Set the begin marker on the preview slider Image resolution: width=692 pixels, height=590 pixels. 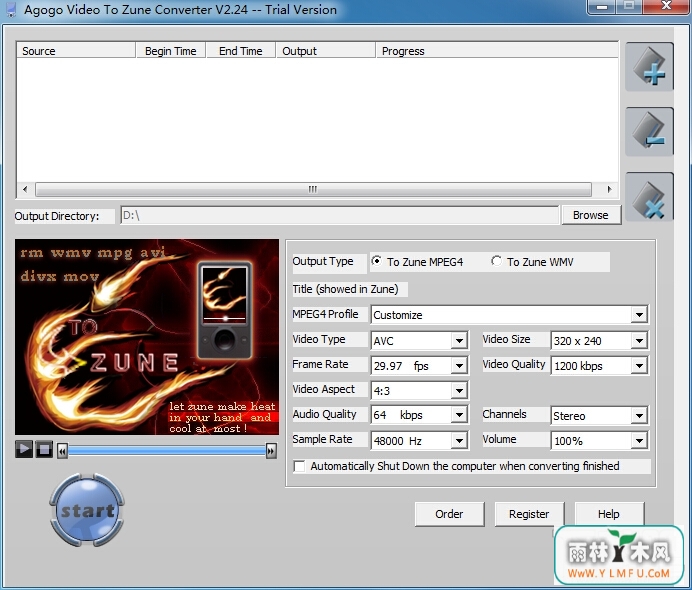(x=62, y=451)
